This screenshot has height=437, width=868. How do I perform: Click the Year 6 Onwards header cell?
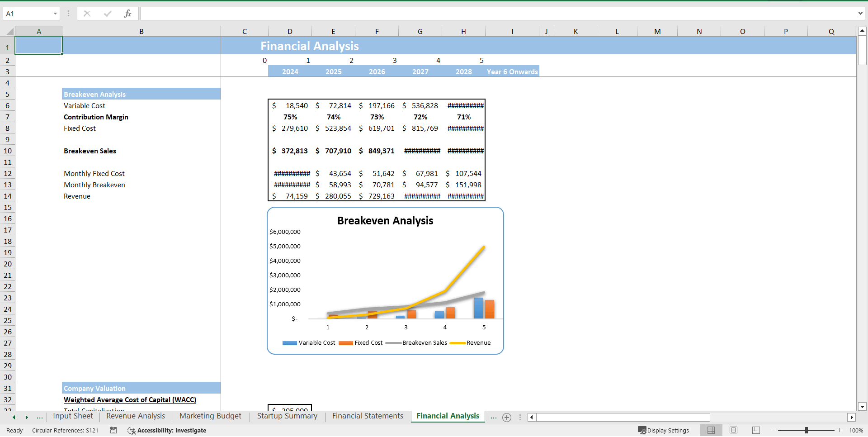tap(512, 71)
